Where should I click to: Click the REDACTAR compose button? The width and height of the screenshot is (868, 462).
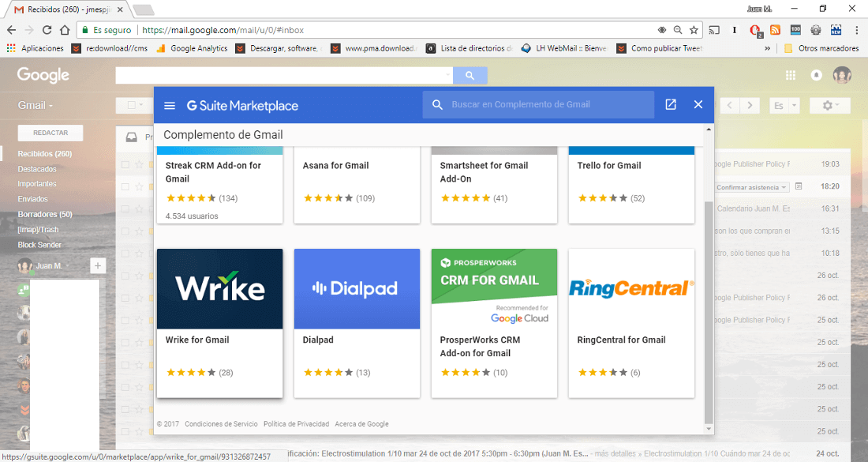[51, 133]
